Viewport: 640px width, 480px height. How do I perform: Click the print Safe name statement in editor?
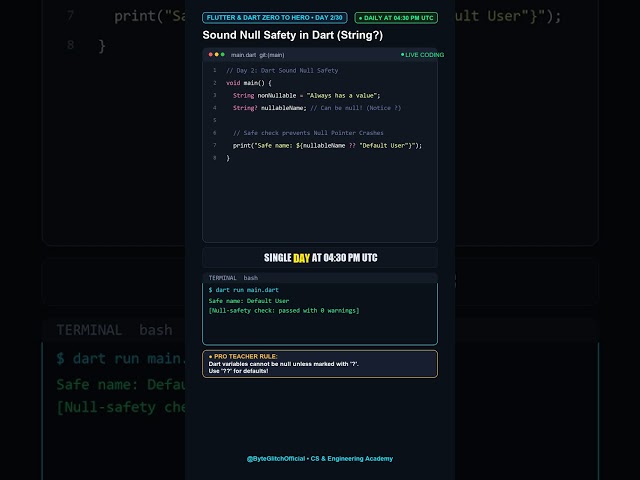click(327, 145)
